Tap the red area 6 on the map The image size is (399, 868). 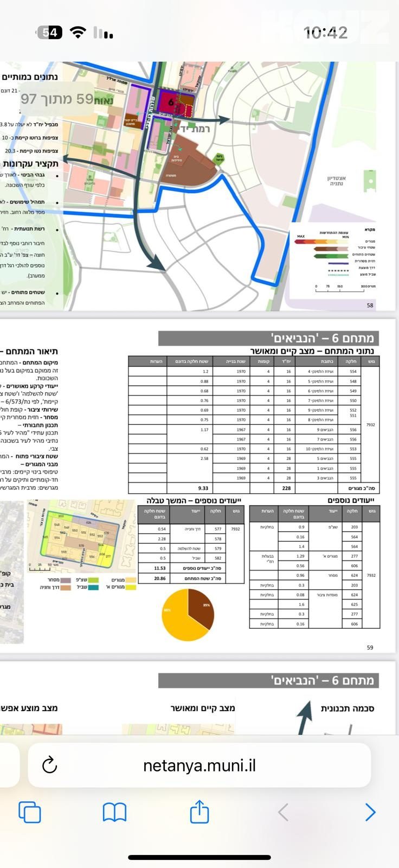[172, 103]
